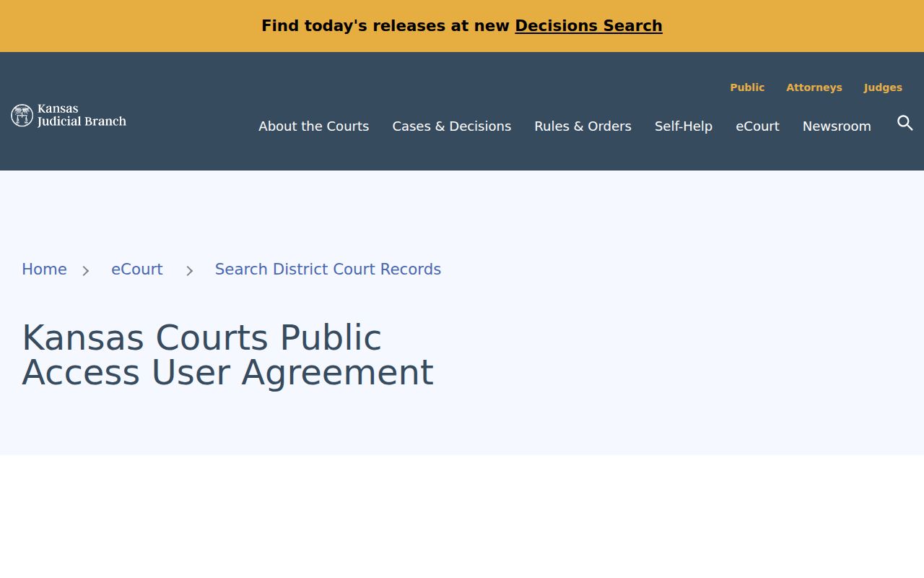Viewport: 924px width, 578px height.
Task: Select the Judges audience link
Action: click(883, 87)
